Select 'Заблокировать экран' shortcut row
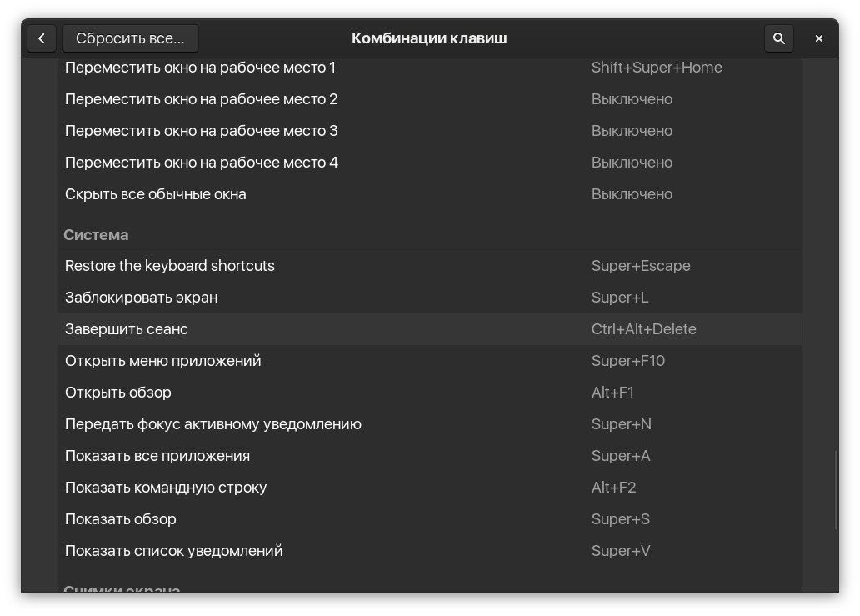The width and height of the screenshot is (860, 616). 429,298
